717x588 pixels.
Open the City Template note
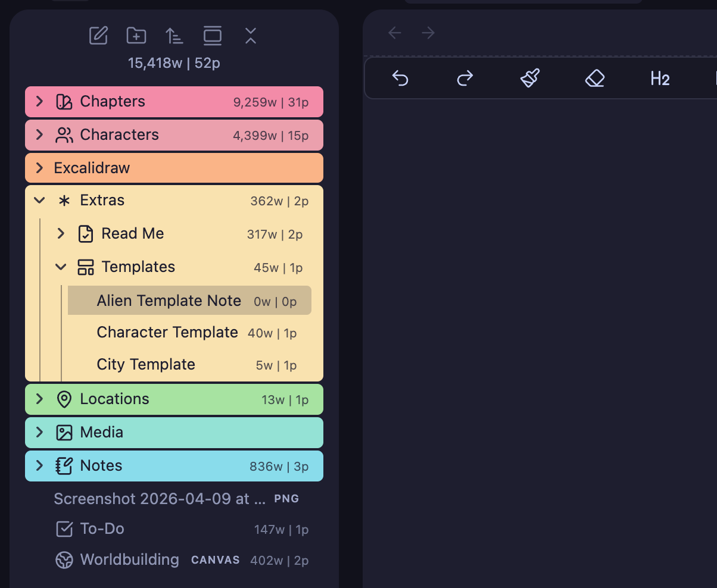click(145, 364)
